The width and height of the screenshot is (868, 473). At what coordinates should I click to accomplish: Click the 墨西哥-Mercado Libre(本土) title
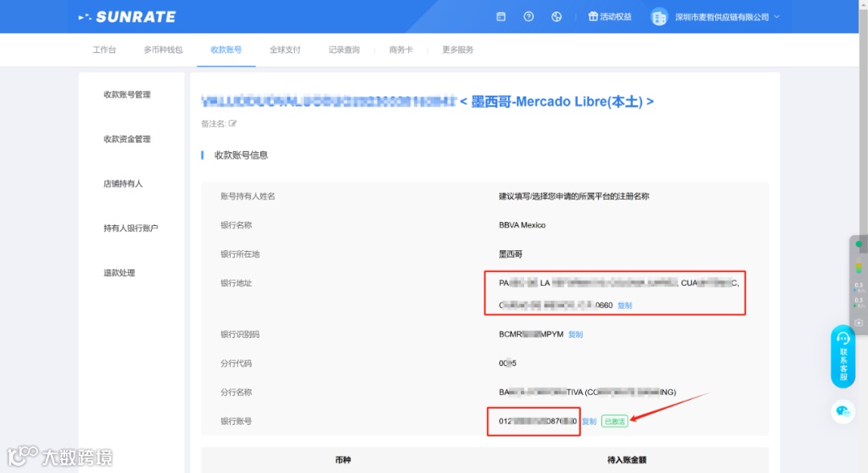tap(556, 102)
